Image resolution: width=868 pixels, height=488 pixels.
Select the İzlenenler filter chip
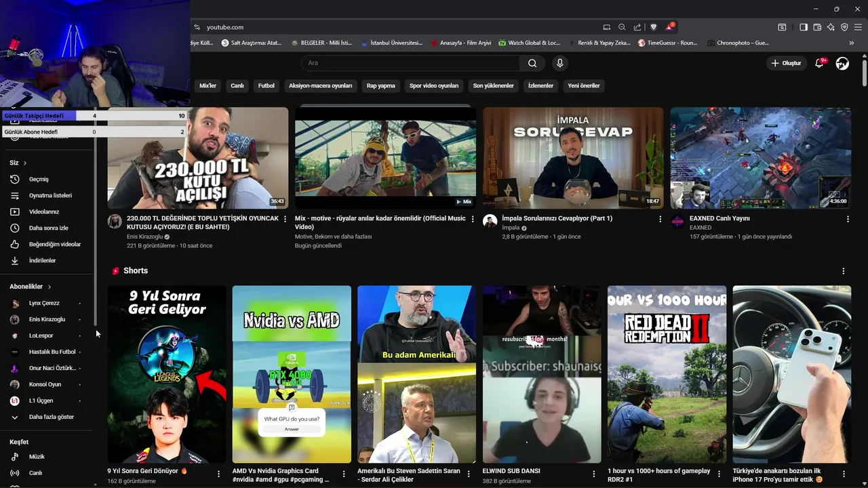click(540, 86)
